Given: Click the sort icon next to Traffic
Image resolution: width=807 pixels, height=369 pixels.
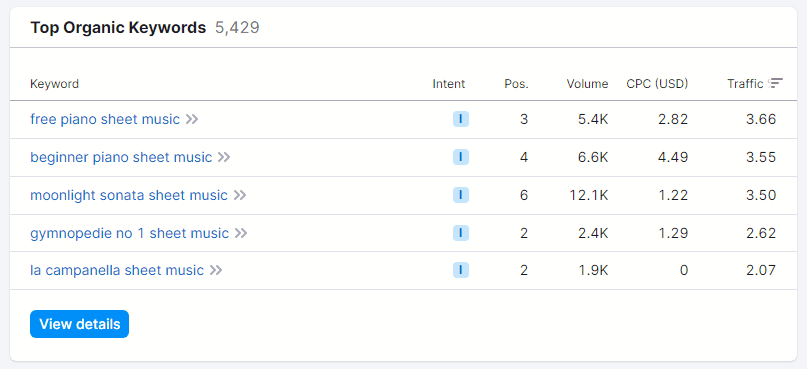Looking at the screenshot, I should pos(776,83).
